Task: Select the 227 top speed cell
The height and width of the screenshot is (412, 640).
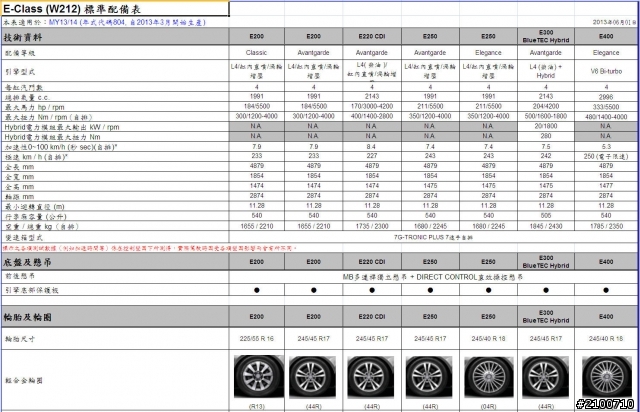Action: pyautogui.click(x=372, y=156)
